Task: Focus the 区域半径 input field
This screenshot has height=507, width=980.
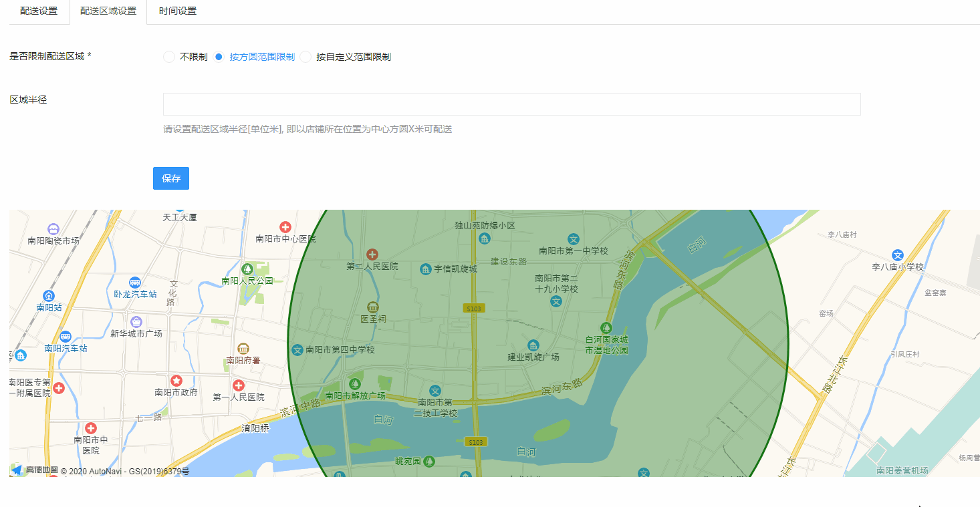Action: click(x=511, y=104)
